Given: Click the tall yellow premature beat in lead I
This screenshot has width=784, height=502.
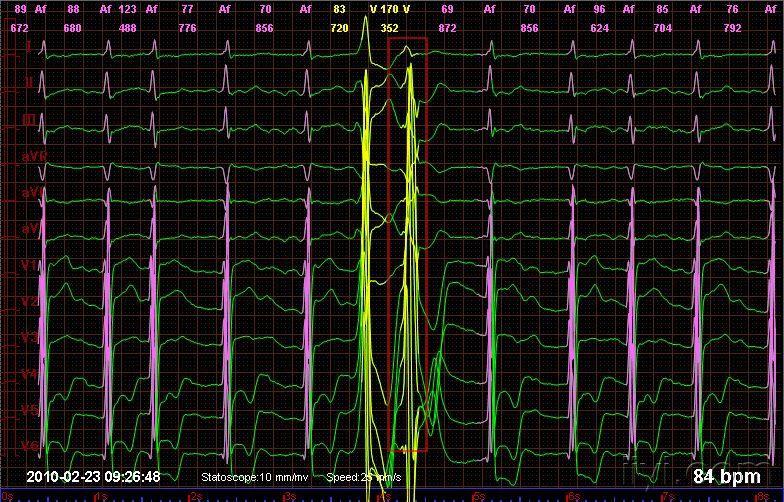Looking at the screenshot, I should coord(366,39).
